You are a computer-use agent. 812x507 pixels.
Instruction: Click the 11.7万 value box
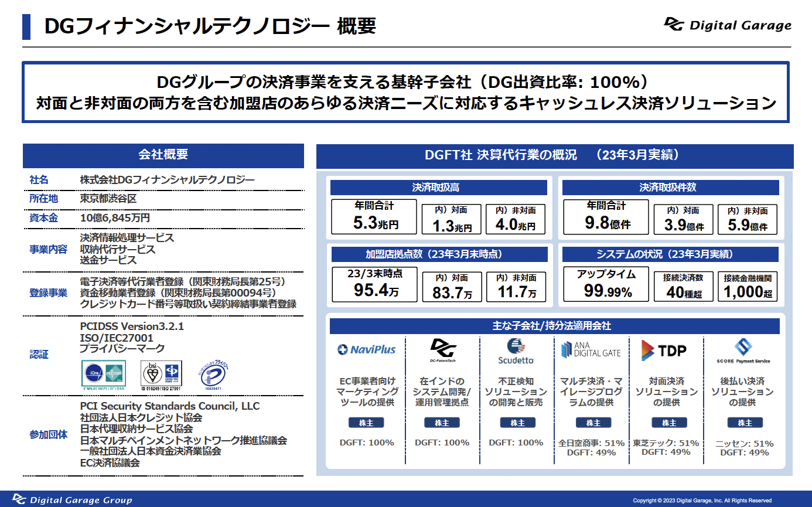tap(516, 287)
